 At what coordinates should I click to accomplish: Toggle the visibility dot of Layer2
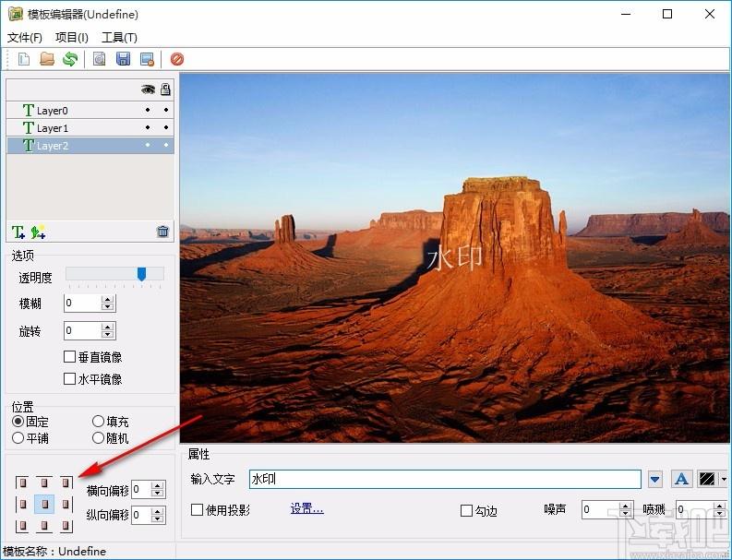tap(148, 145)
